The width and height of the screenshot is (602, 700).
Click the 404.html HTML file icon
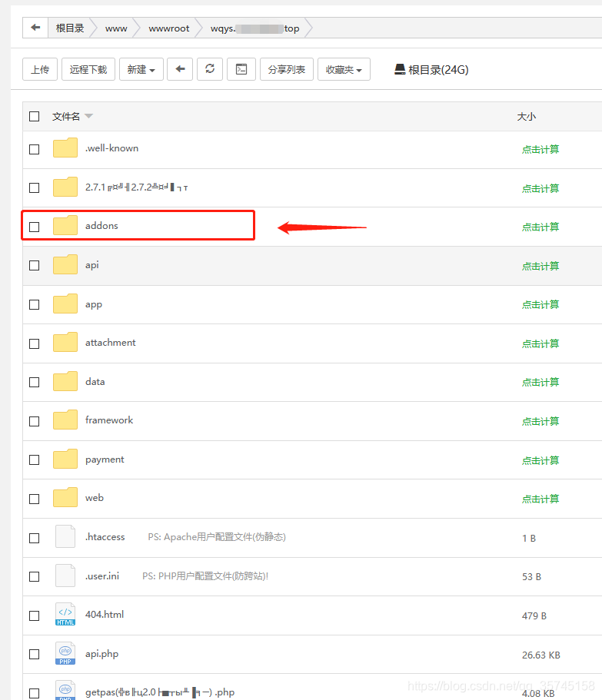coord(65,614)
